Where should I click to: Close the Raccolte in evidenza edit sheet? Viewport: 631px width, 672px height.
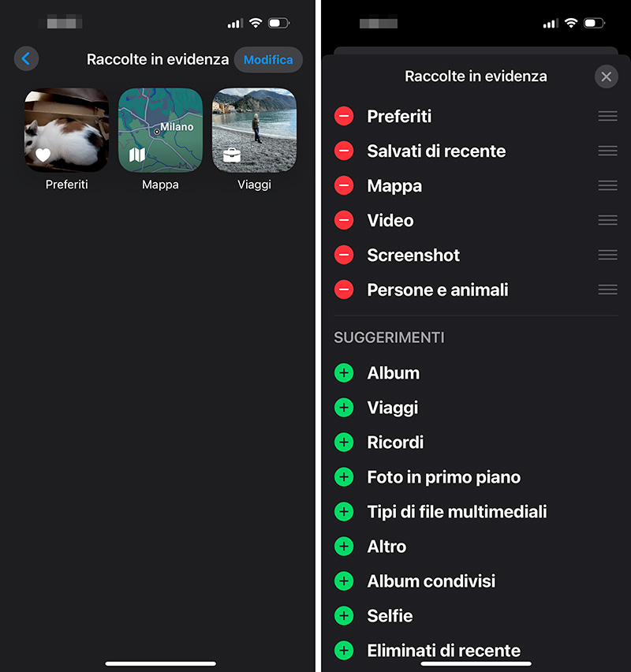(x=606, y=77)
